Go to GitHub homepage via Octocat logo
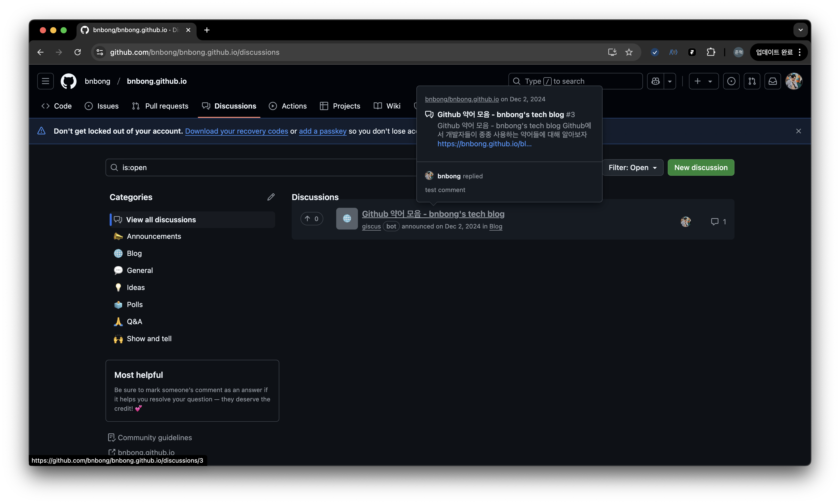This screenshot has width=840, height=504. click(x=68, y=81)
